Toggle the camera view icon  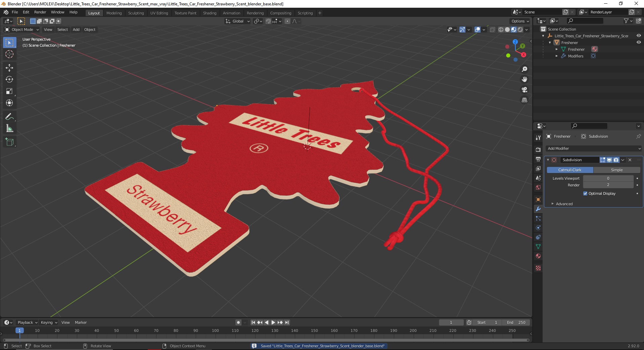(x=524, y=90)
